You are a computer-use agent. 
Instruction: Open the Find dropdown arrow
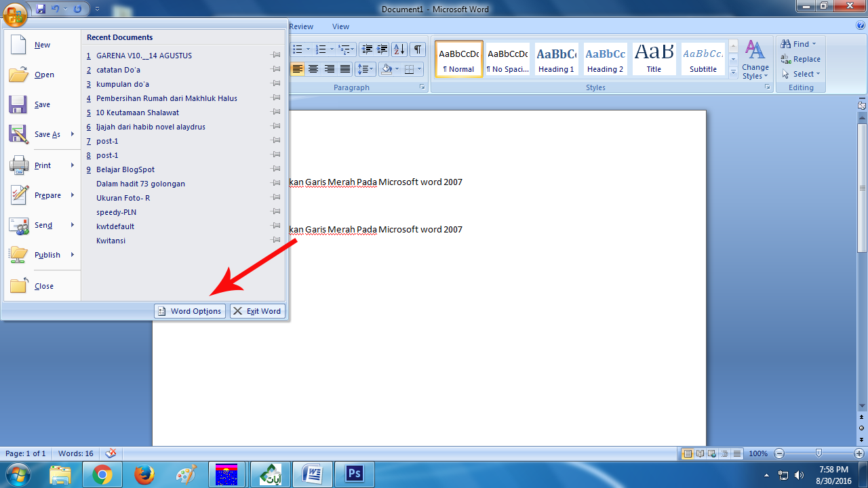(x=814, y=44)
